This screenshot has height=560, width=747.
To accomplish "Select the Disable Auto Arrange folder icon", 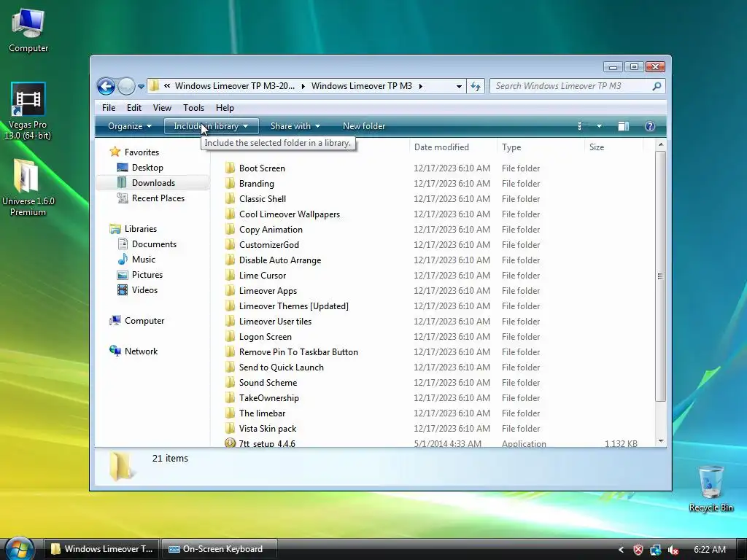I will pyautogui.click(x=230, y=260).
